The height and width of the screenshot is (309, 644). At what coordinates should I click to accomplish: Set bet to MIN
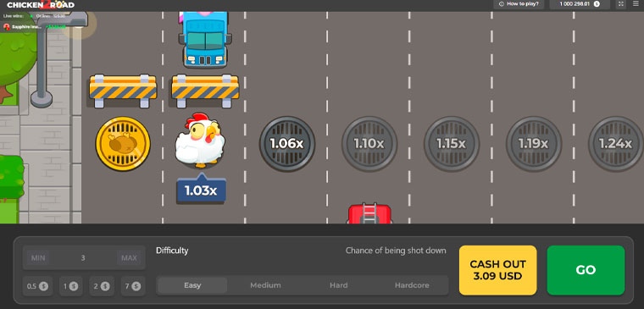[x=38, y=258]
